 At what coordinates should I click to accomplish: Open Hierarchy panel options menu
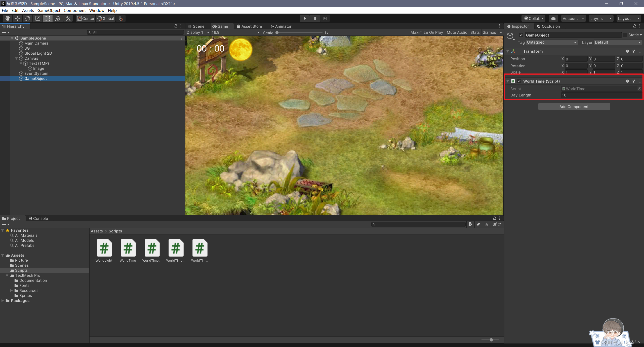pyautogui.click(x=181, y=26)
